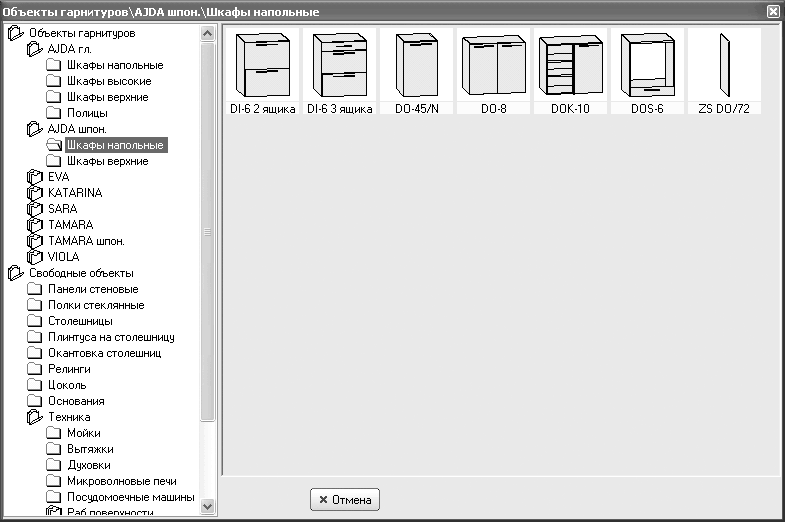Collapse the Техника folder icon
This screenshot has height=522, width=785.
point(34,417)
